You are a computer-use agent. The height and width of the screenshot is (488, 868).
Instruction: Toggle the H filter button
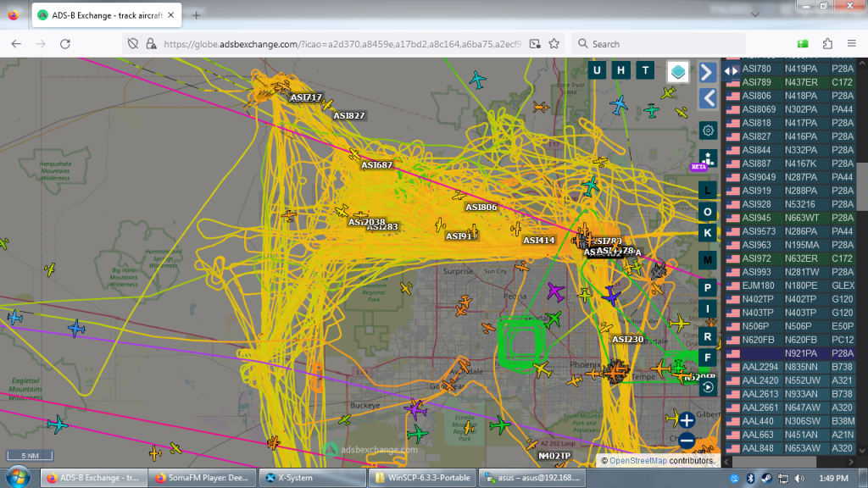click(x=621, y=70)
